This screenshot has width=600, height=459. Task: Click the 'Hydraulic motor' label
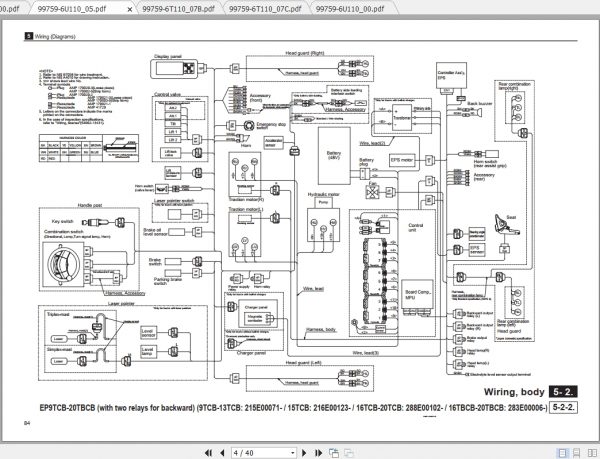[x=323, y=194]
